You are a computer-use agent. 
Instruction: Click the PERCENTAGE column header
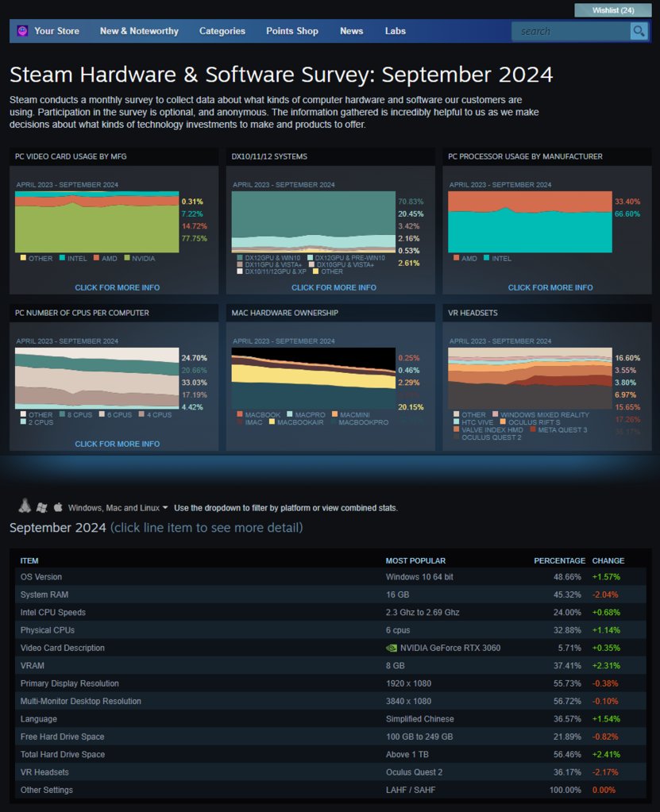click(559, 561)
